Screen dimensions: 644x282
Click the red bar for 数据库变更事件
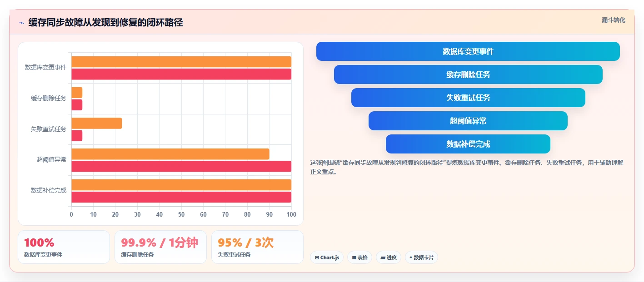pyautogui.click(x=181, y=74)
